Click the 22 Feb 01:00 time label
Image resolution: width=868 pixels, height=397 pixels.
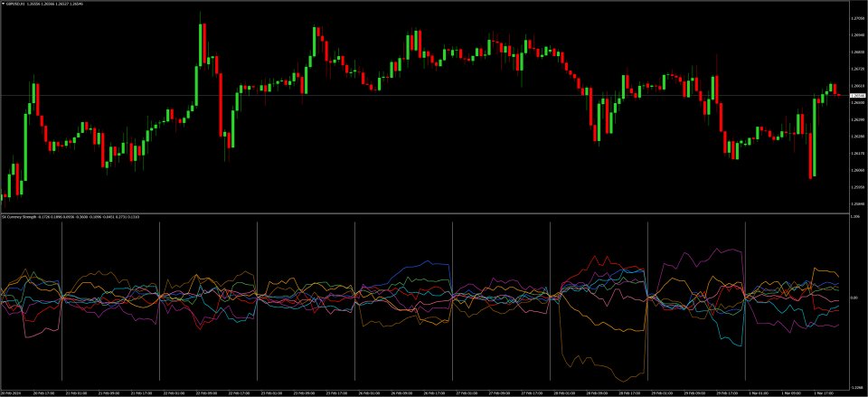pyautogui.click(x=175, y=393)
